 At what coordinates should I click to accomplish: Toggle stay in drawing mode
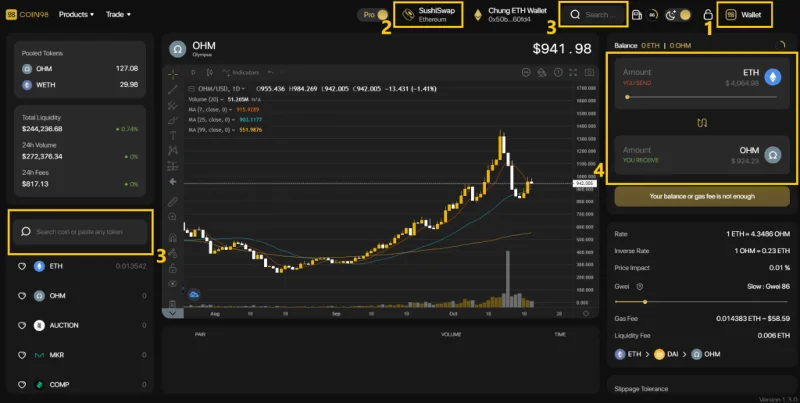[173, 253]
